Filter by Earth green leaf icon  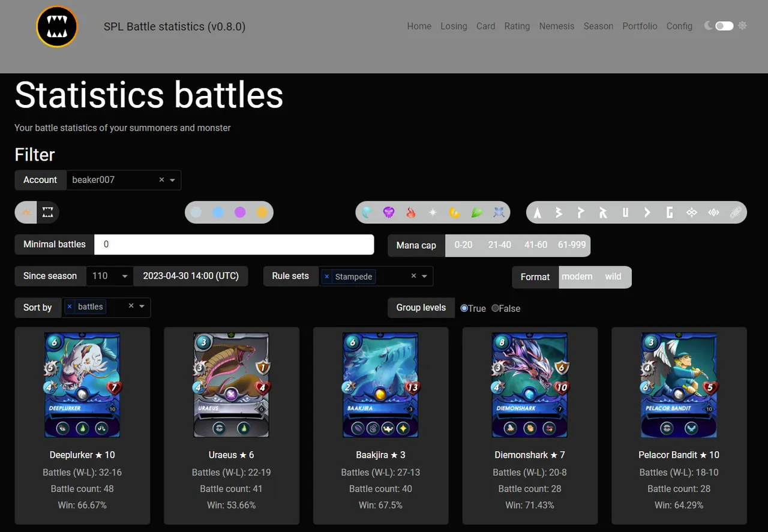(477, 212)
